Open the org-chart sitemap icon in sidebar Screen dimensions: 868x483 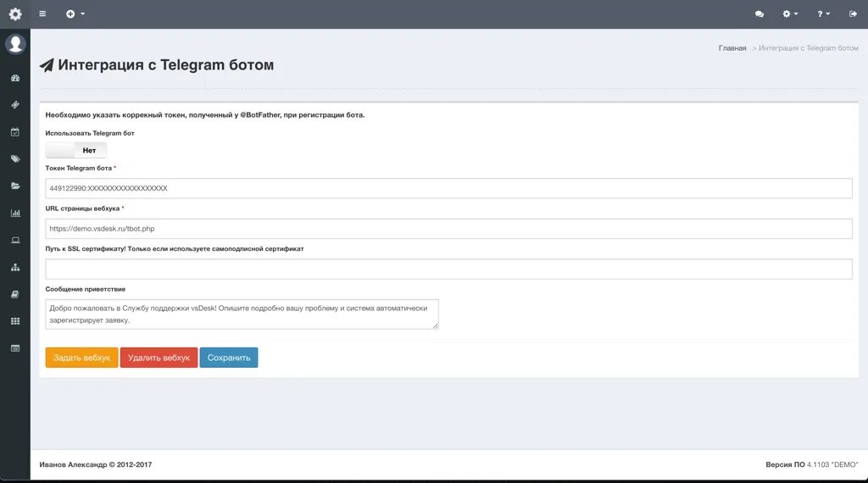pyautogui.click(x=15, y=267)
